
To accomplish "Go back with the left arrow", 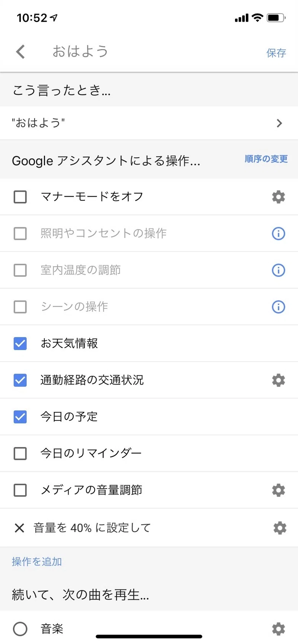I will click(x=20, y=52).
